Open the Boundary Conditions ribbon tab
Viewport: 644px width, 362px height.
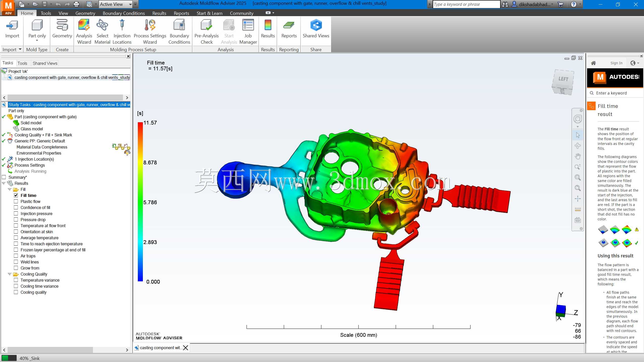[124, 13]
